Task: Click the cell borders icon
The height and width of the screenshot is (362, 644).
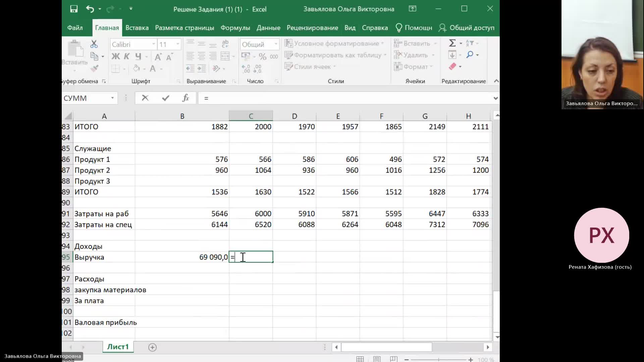Action: [x=115, y=69]
